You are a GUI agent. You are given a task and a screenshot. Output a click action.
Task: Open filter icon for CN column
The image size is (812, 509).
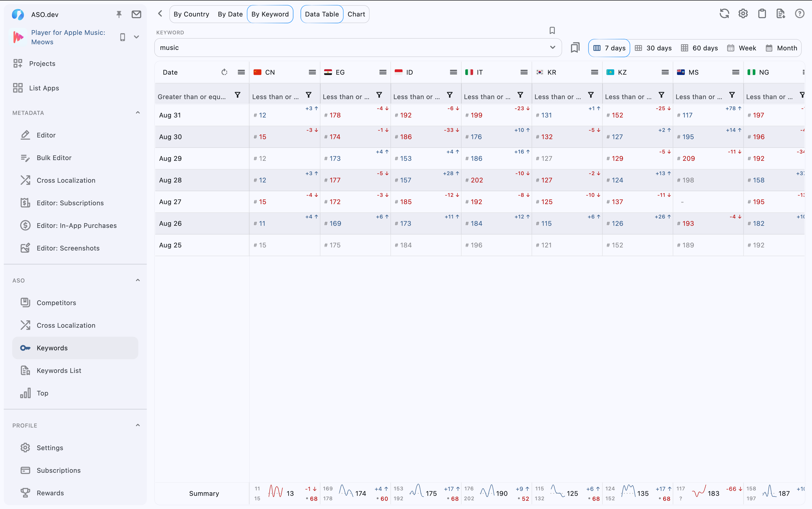tap(308, 95)
